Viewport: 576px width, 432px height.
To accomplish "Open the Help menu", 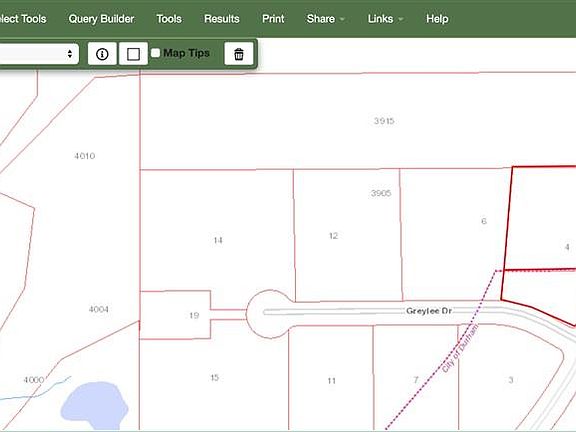I will (437, 19).
